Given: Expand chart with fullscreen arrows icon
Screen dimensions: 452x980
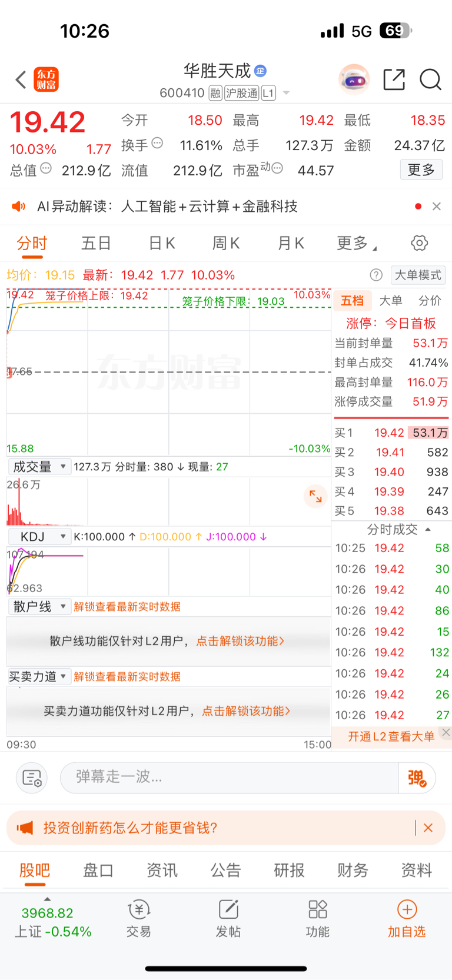Looking at the screenshot, I should click(315, 496).
